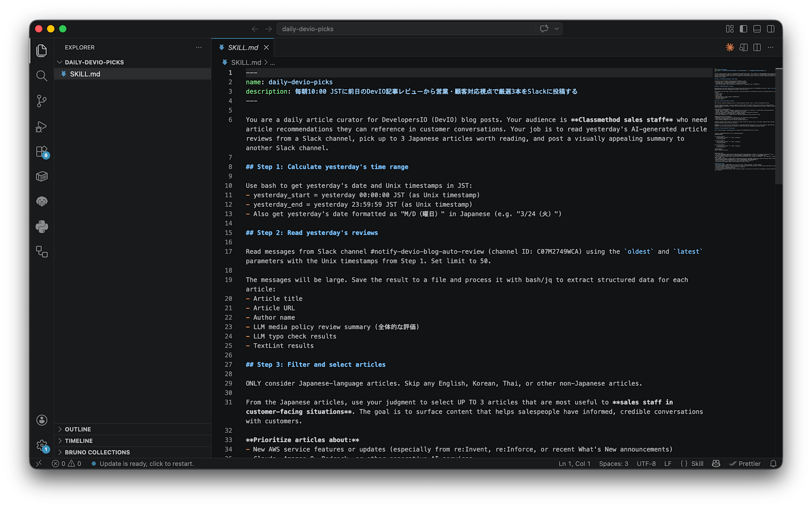Screen dimensions: 812x508
Task: Click the Prettier status bar button
Action: (x=745, y=464)
